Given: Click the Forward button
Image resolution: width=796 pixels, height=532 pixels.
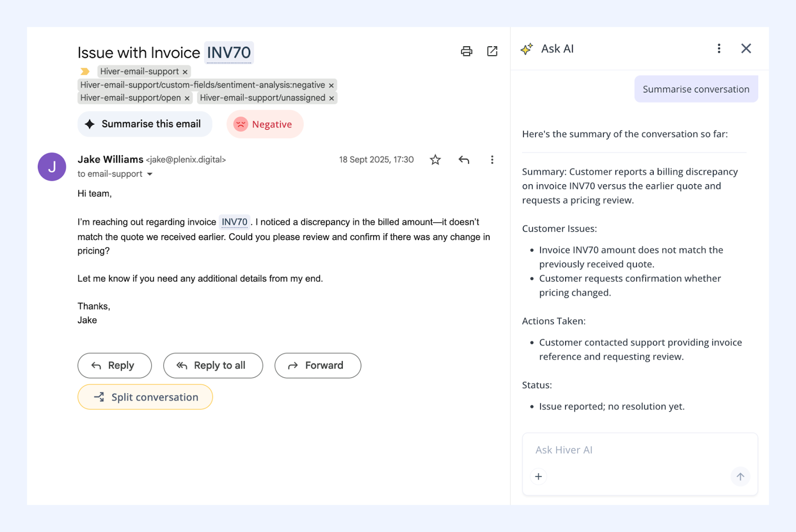Looking at the screenshot, I should point(318,365).
